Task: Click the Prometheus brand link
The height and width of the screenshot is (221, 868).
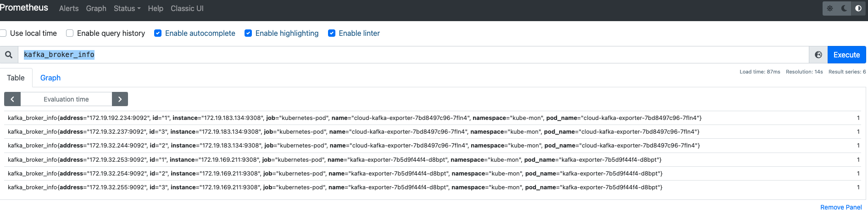Action: point(24,7)
